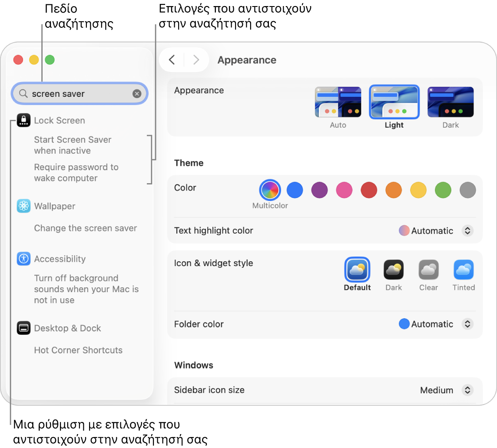Select the Default icon & widget style
The image size is (497, 448).
[x=357, y=270]
